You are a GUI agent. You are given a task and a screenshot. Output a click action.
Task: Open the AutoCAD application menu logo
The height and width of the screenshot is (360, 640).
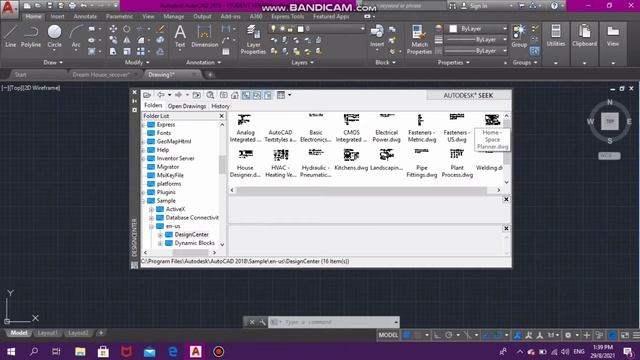tap(9, 8)
